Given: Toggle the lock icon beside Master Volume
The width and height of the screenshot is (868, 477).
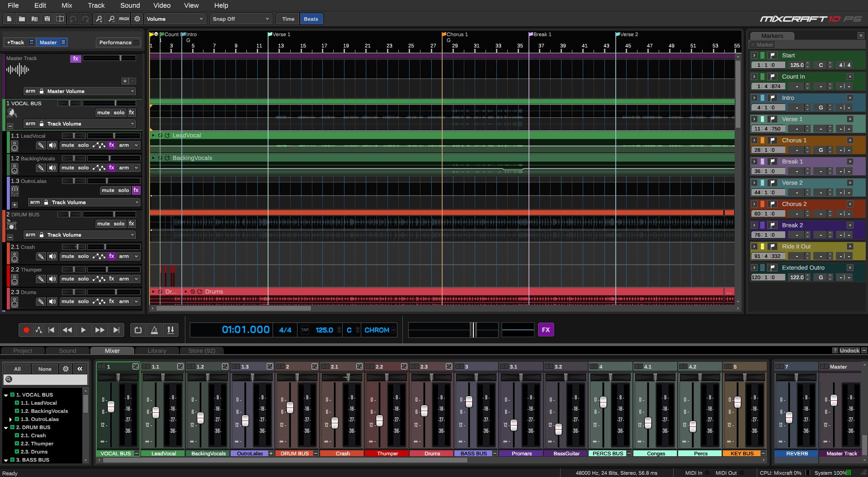Looking at the screenshot, I should [x=42, y=91].
